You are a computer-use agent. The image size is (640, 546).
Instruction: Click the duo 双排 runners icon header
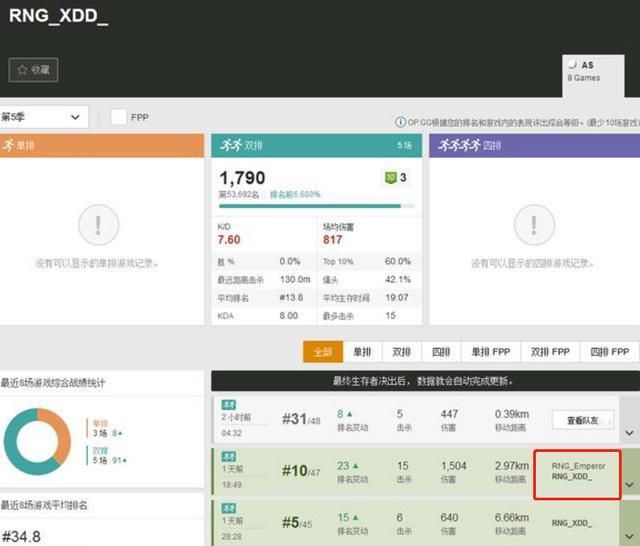231,145
